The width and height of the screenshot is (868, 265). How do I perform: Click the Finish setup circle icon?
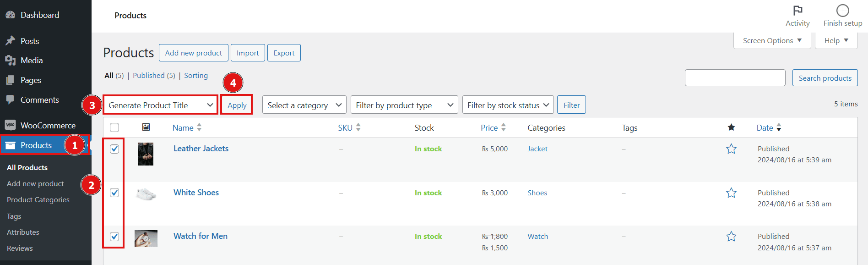click(842, 11)
